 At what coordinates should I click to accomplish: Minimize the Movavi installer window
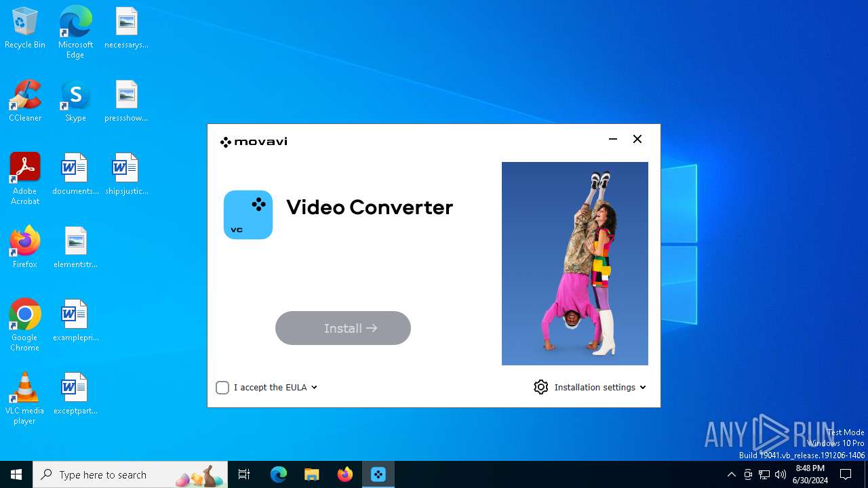(613, 139)
